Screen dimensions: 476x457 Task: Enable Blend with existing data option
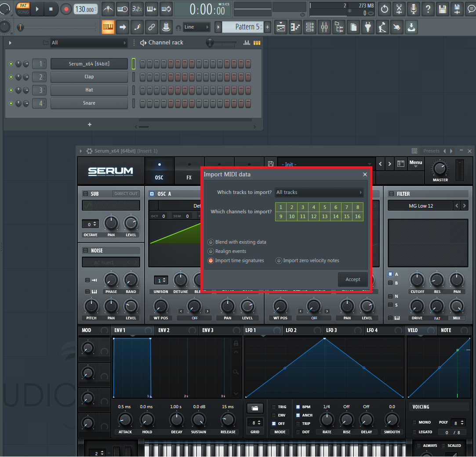(211, 242)
